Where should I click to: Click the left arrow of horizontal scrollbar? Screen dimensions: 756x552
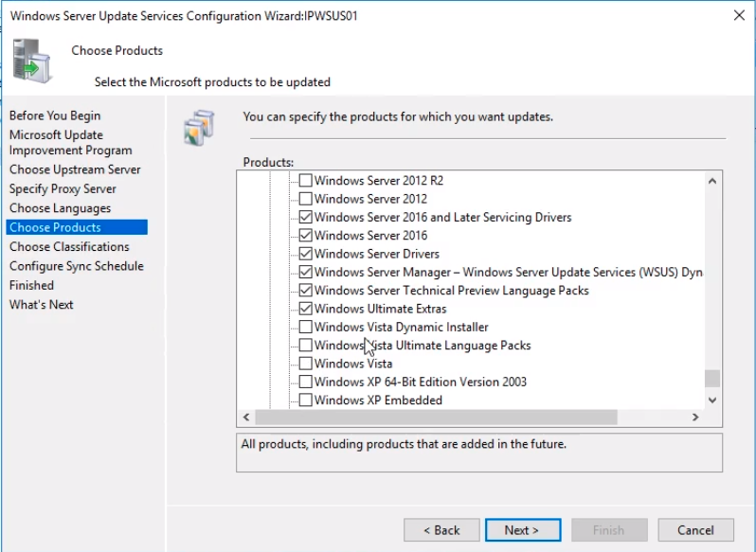(x=246, y=417)
